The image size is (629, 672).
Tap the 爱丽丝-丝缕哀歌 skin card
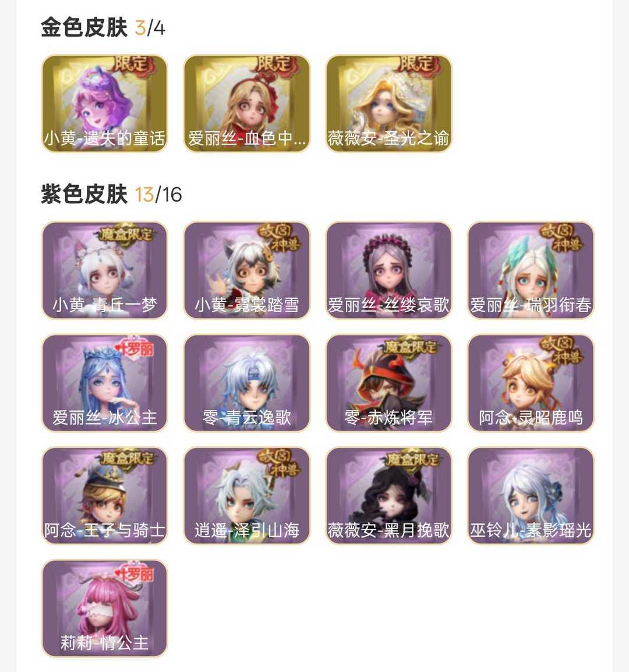[x=389, y=270]
